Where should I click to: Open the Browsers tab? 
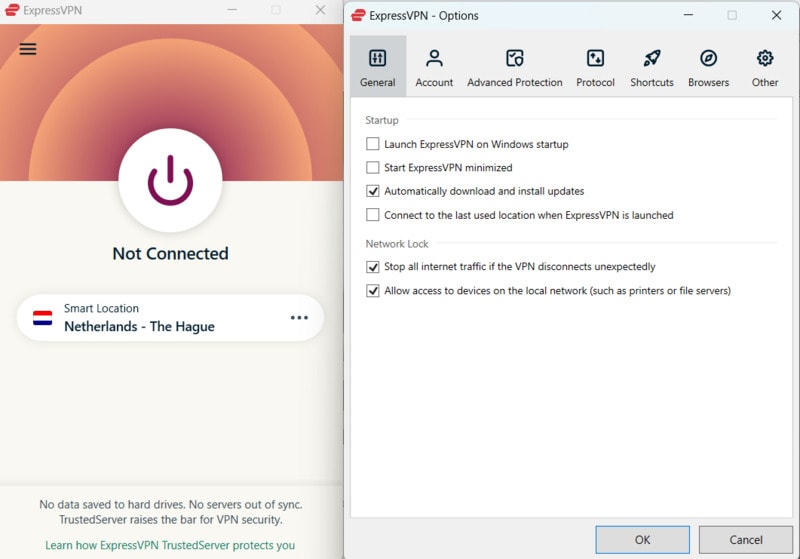pyautogui.click(x=708, y=68)
